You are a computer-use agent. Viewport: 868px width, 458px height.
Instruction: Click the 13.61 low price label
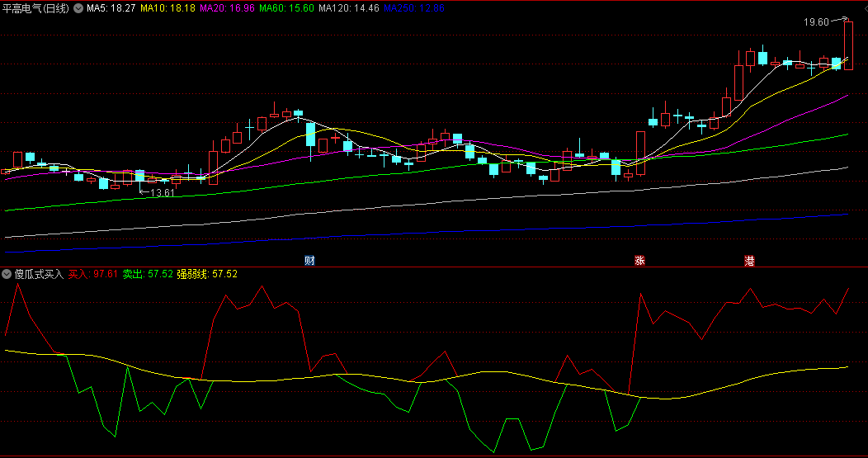pyautogui.click(x=162, y=193)
